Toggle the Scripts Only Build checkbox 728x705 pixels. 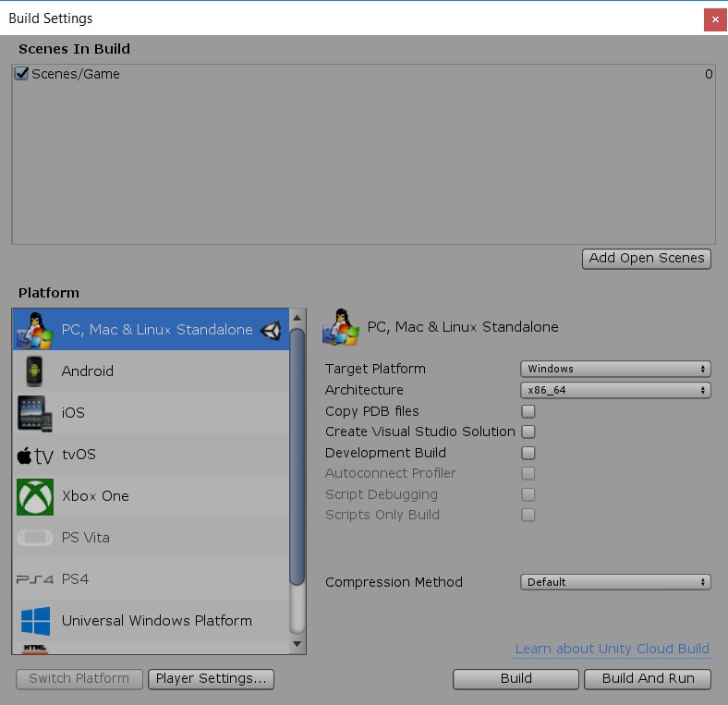[x=528, y=515]
